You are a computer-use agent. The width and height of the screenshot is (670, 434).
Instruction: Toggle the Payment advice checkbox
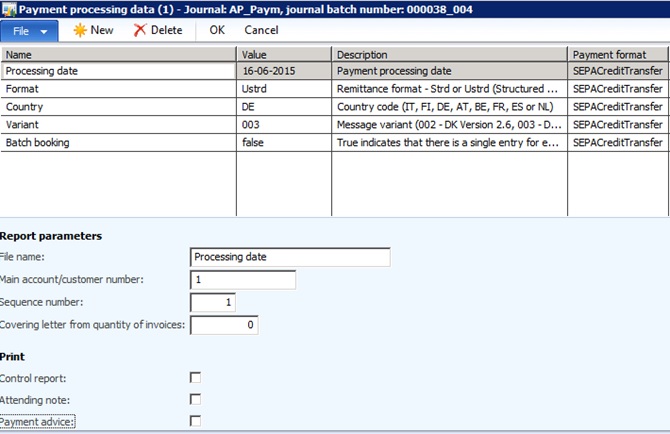[x=196, y=421]
